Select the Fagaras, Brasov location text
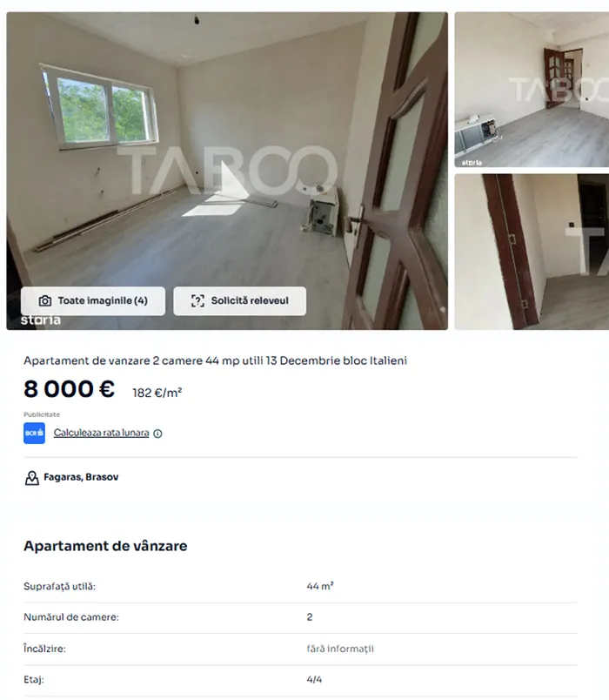This screenshot has height=700, width=609. pos(81,477)
